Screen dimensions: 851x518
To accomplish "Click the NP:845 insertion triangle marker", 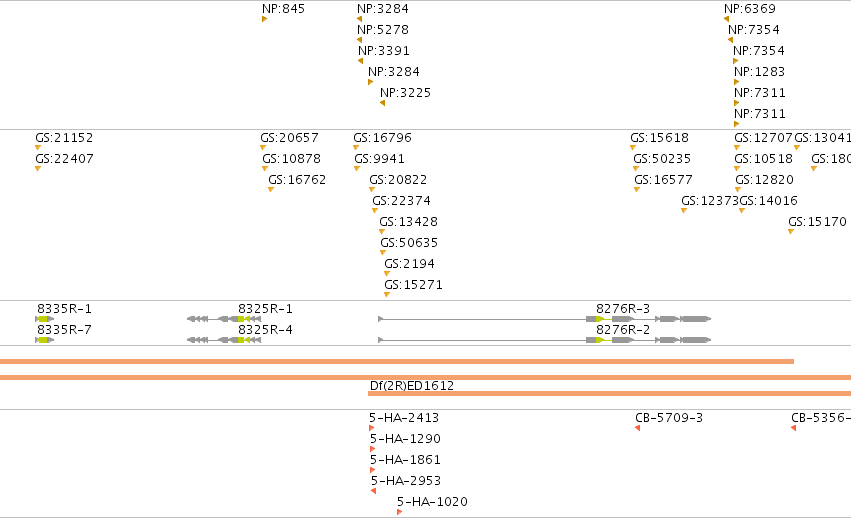I will [264, 20].
